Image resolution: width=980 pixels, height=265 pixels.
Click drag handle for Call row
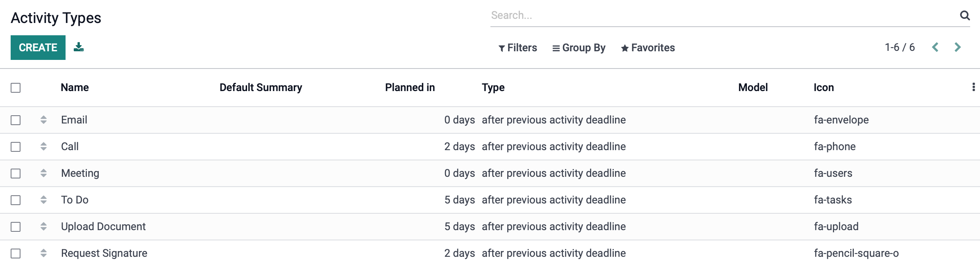coord(43,146)
